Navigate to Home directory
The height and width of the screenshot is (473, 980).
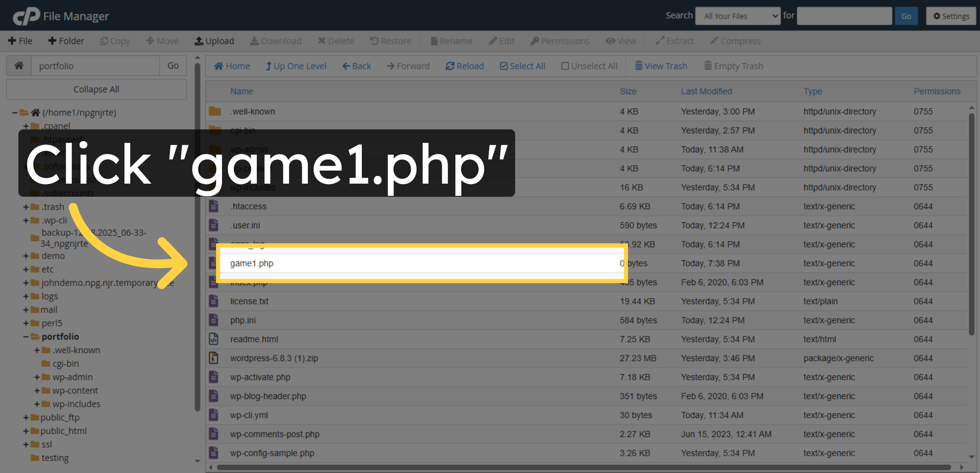point(232,66)
